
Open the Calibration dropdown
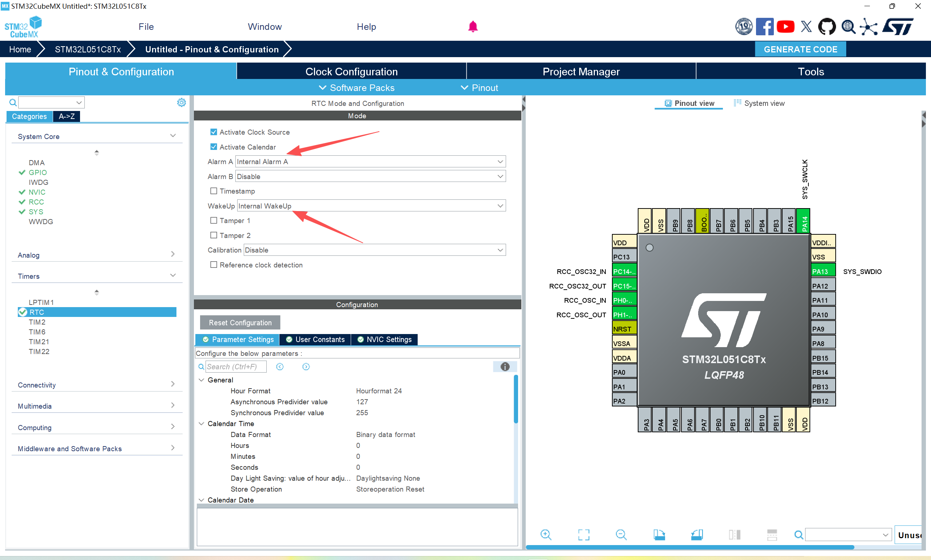(x=375, y=250)
